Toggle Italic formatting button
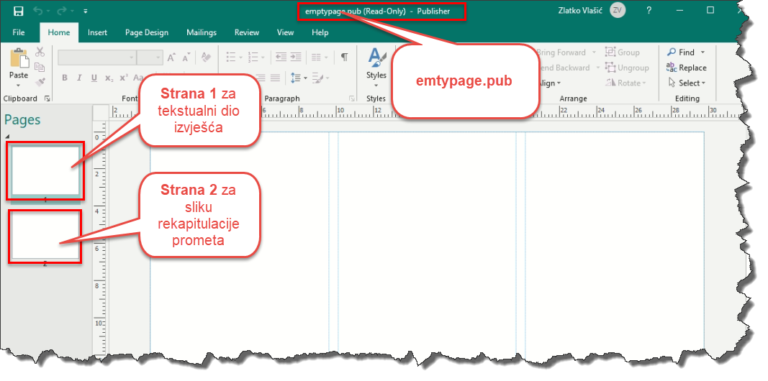The image size is (768, 381). pos(80,78)
